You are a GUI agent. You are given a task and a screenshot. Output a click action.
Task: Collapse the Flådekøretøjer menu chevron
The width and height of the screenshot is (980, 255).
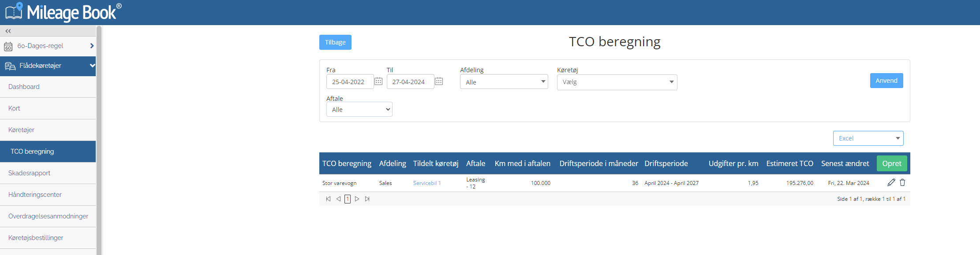click(92, 66)
